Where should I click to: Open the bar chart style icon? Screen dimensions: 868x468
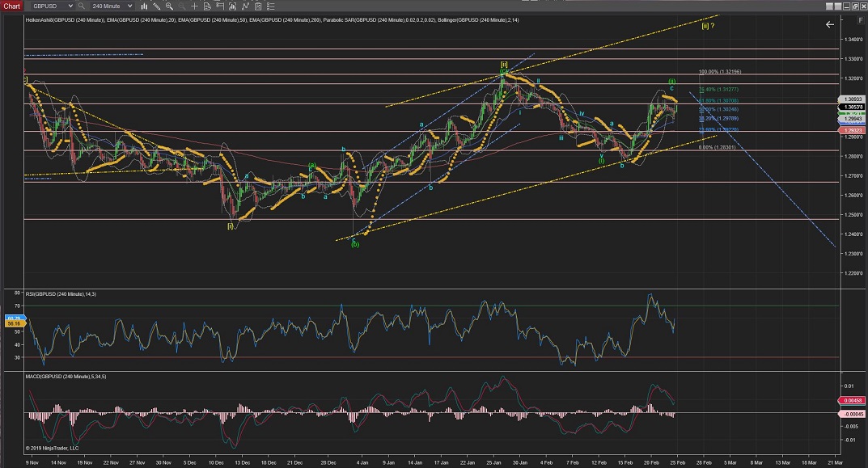(144, 6)
